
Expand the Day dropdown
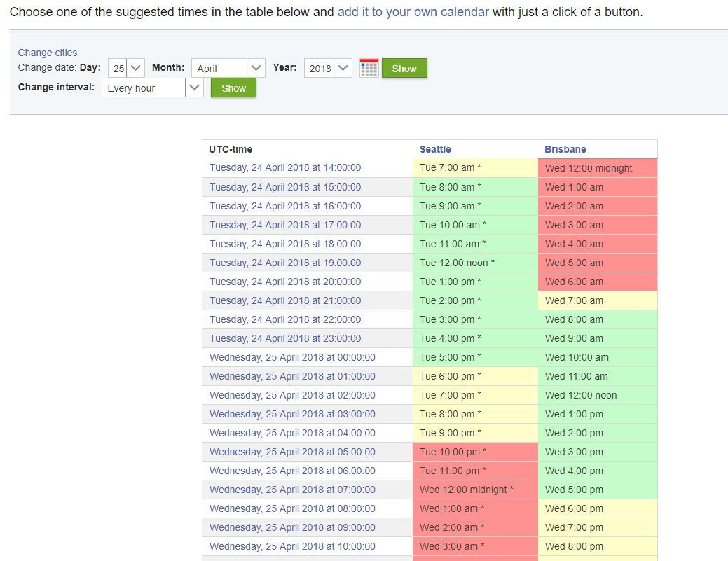coord(126,68)
